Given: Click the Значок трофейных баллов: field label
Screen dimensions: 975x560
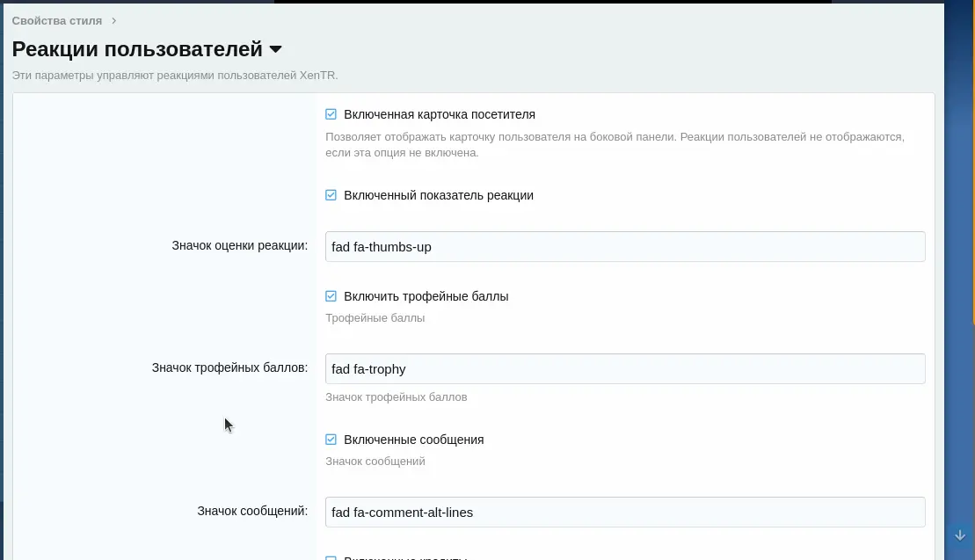Looking at the screenshot, I should [x=229, y=367].
